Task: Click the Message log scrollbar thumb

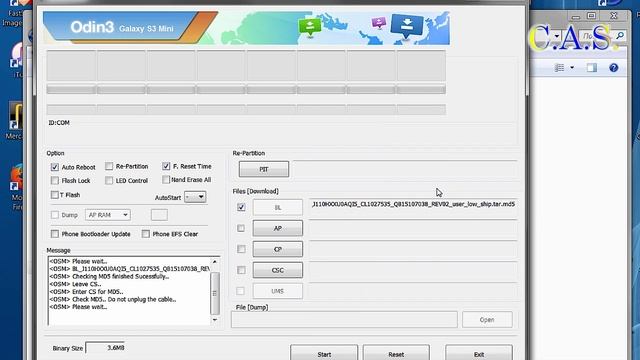Action: pos(215,293)
